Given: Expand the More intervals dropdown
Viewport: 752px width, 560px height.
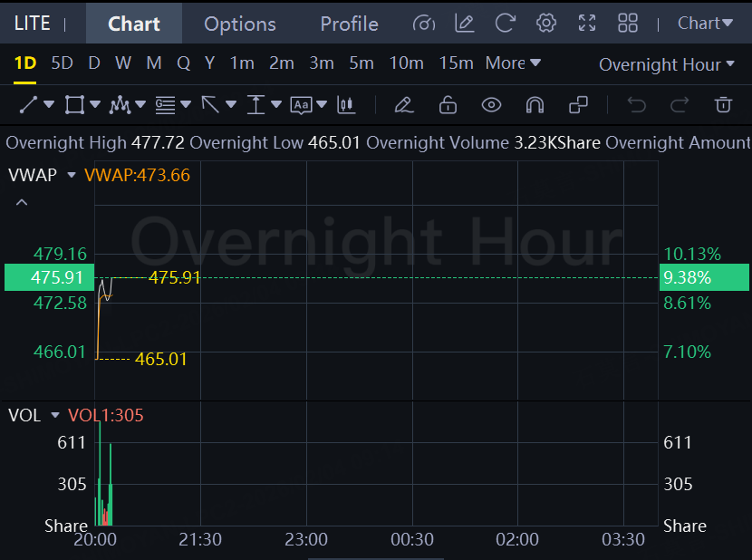Looking at the screenshot, I should click(513, 63).
